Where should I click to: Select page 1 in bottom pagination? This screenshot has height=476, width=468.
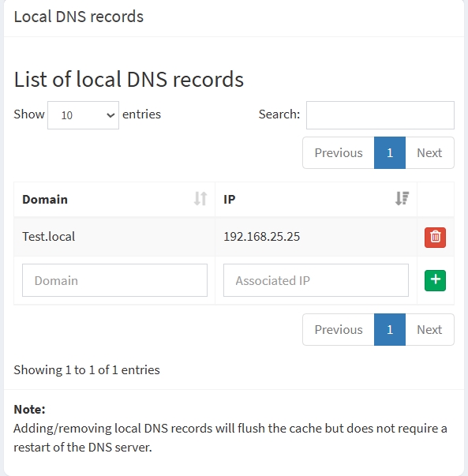[x=390, y=330]
